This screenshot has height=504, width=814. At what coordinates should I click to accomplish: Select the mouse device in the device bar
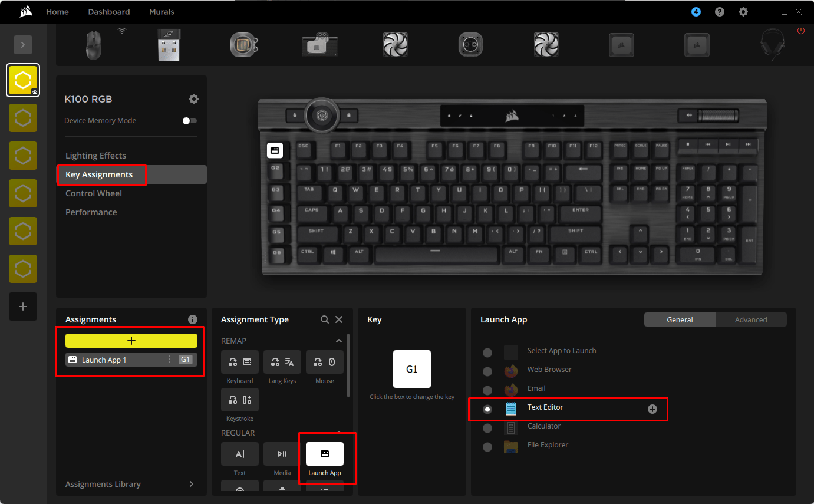point(93,44)
